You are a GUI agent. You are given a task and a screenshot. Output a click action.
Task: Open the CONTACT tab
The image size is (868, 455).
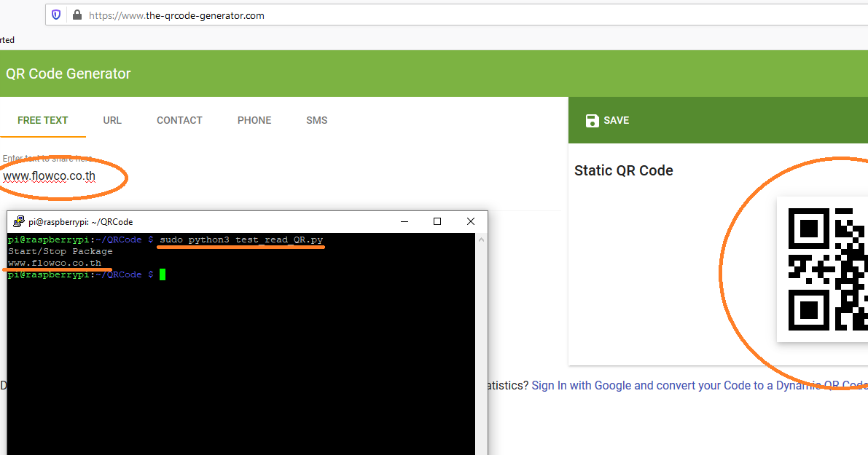[x=179, y=120]
